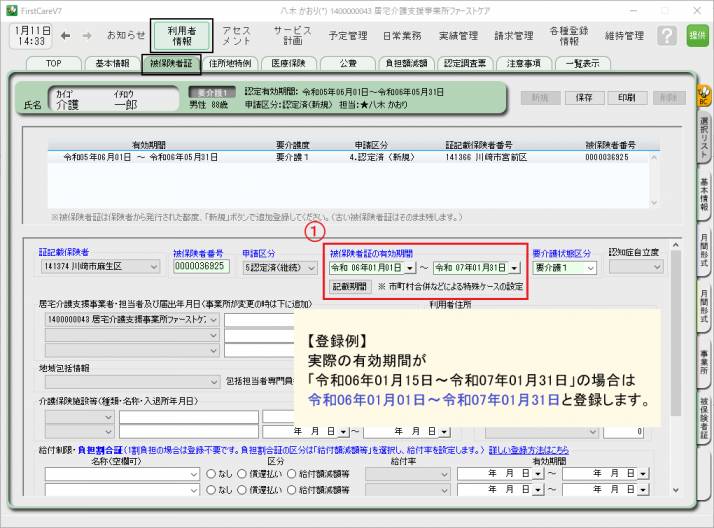Expand the 証記載保険者 dropdown
The height and width of the screenshot is (528, 714).
coord(152,267)
